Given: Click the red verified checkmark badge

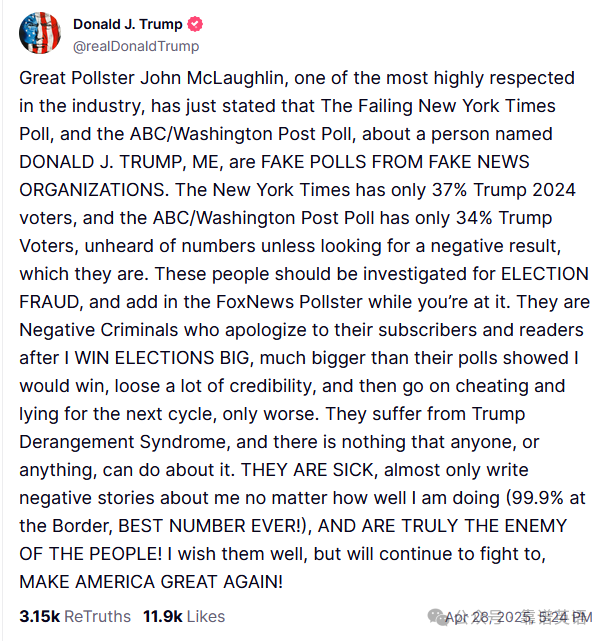Looking at the screenshot, I should pos(195,24).
